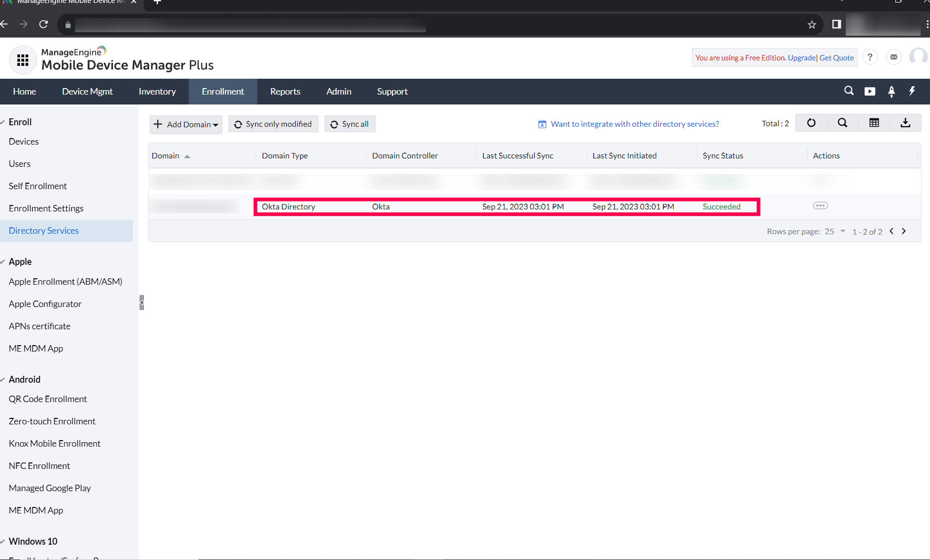Click the Sync all button
Screen dimensions: 930x560
point(350,124)
